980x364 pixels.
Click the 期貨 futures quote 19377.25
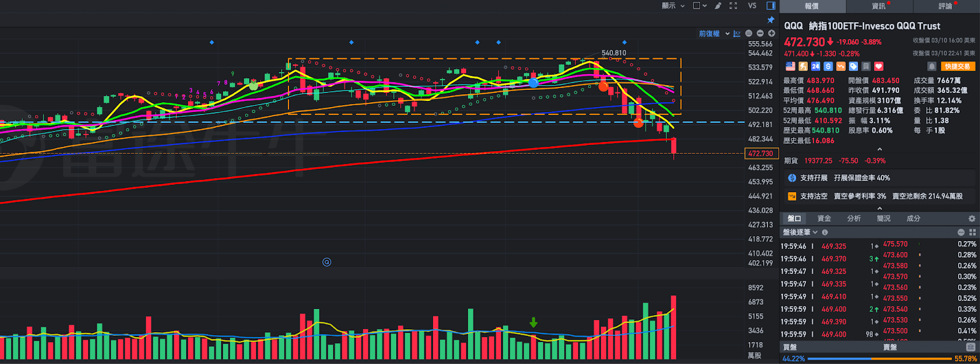[x=818, y=161]
